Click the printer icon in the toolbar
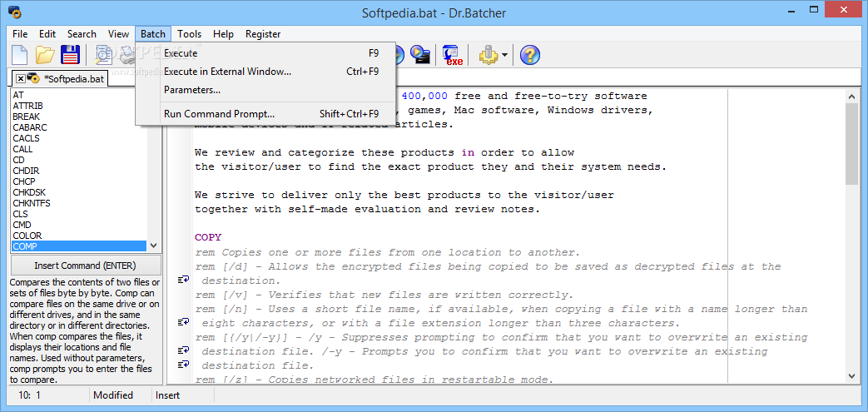The image size is (868, 412). coord(126,55)
